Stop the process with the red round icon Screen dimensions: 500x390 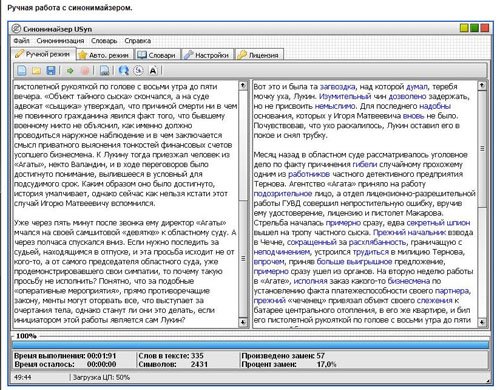point(85,71)
